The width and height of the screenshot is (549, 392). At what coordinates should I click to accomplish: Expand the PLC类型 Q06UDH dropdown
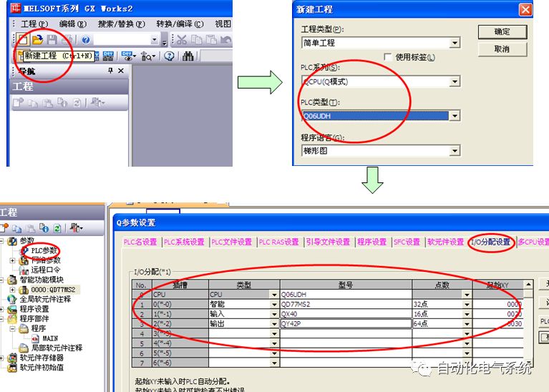click(x=455, y=116)
